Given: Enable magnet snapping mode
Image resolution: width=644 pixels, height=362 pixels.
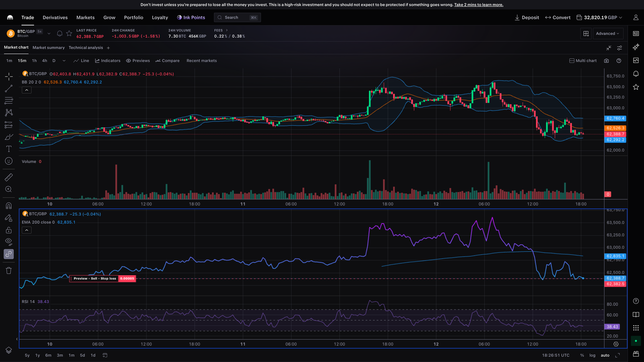Looking at the screenshot, I should 9,206.
